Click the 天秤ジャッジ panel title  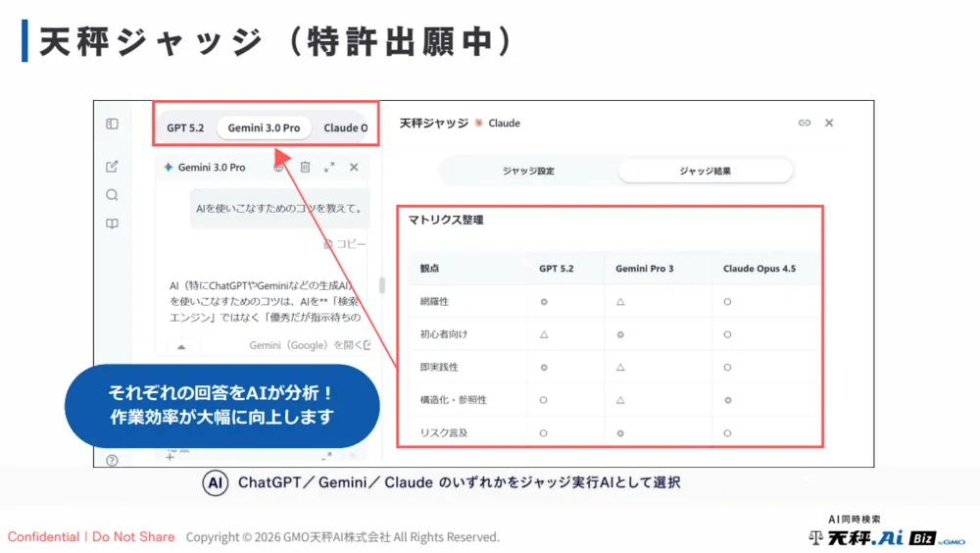(x=434, y=124)
